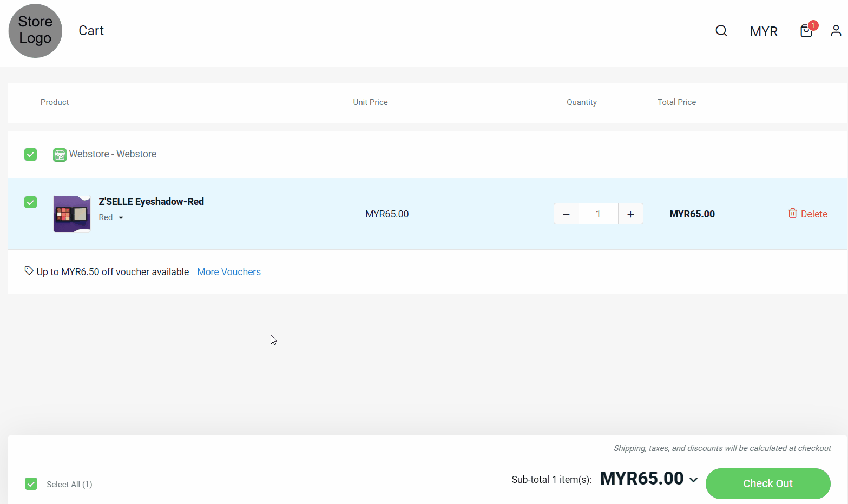Open the user account icon
Viewport: 848px width, 504px height.
pyautogui.click(x=836, y=31)
